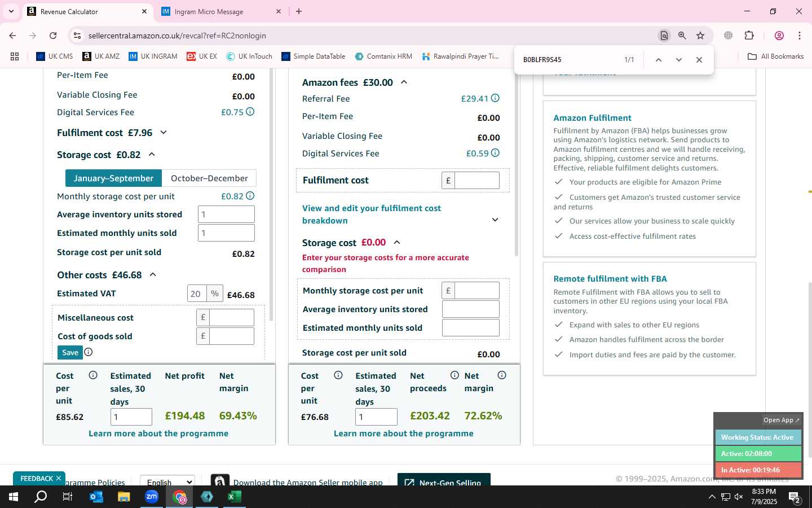Open browser zoom magnifier icon

click(682, 36)
